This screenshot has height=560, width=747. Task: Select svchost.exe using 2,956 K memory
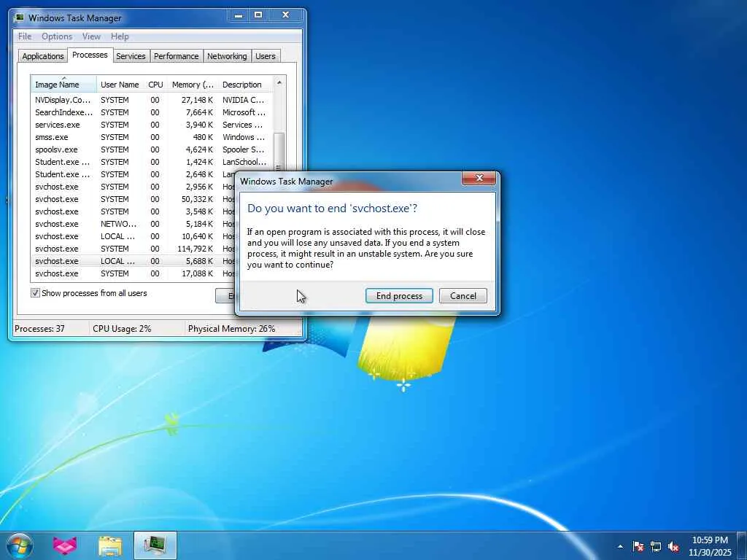tap(133, 187)
